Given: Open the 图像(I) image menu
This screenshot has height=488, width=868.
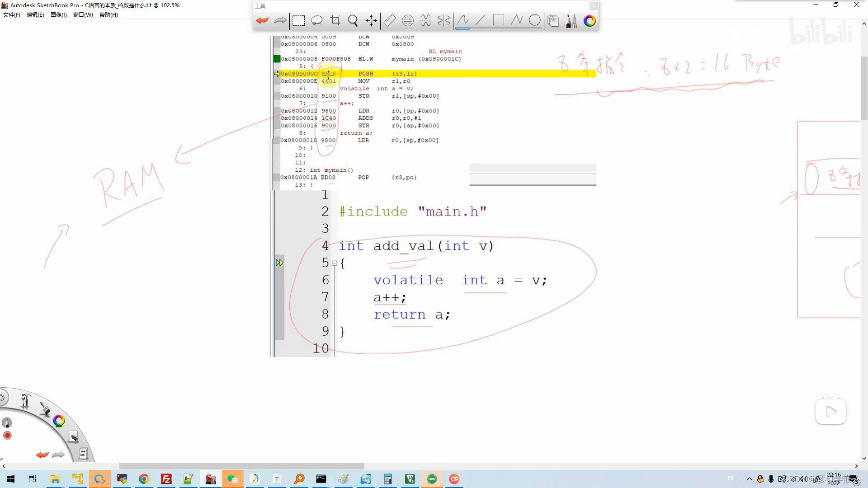Looking at the screenshot, I should tap(58, 15).
